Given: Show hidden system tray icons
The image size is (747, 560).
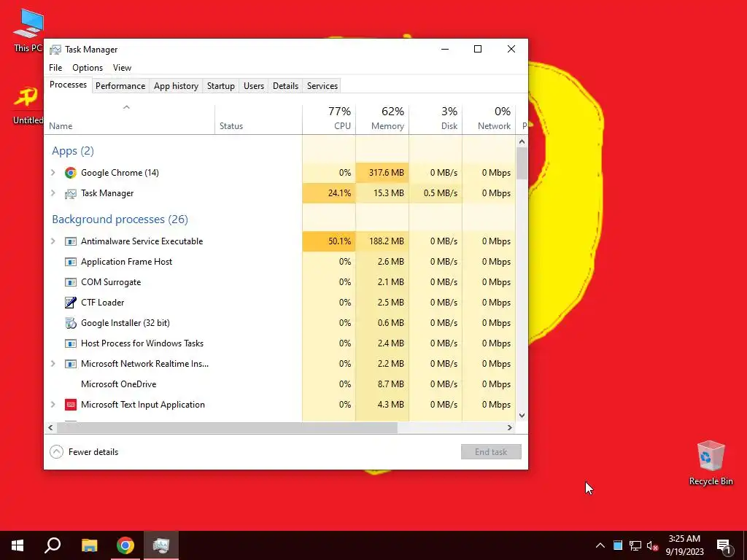Looking at the screenshot, I should [x=600, y=545].
